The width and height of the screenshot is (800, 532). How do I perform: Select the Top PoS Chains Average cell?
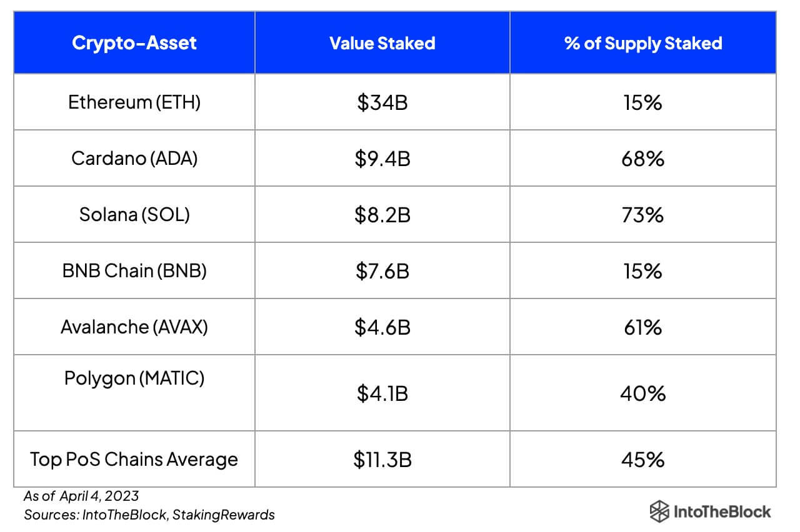click(134, 460)
